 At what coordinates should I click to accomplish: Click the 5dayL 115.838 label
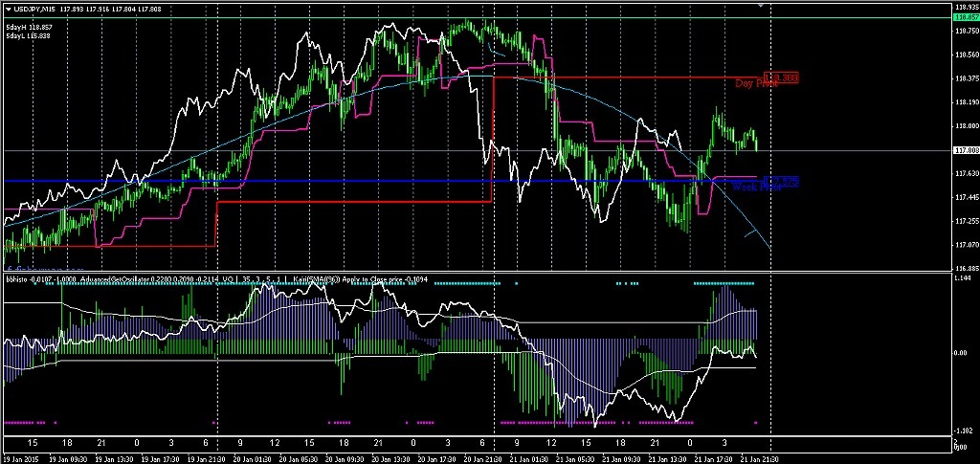(28, 36)
